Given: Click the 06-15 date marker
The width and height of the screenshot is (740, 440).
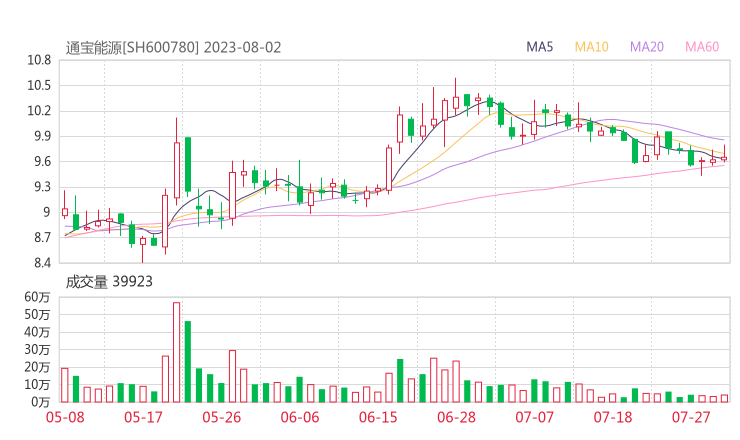Looking at the screenshot, I should coord(378,417).
